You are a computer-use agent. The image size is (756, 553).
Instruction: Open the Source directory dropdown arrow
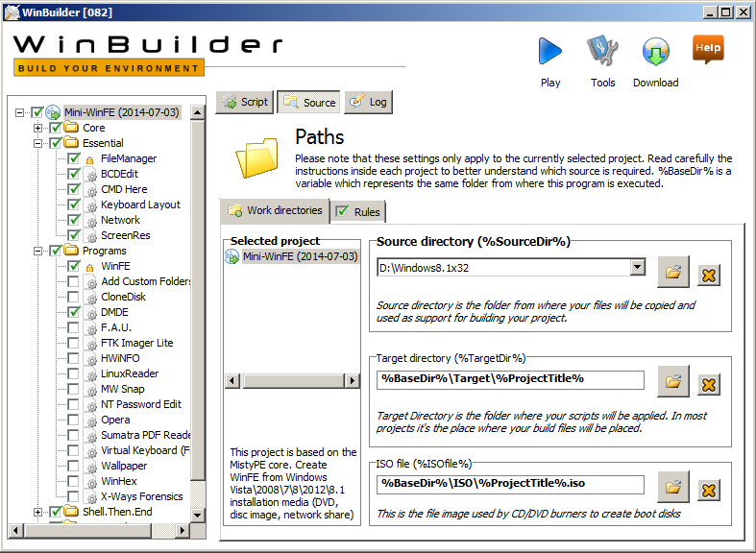[x=638, y=267]
